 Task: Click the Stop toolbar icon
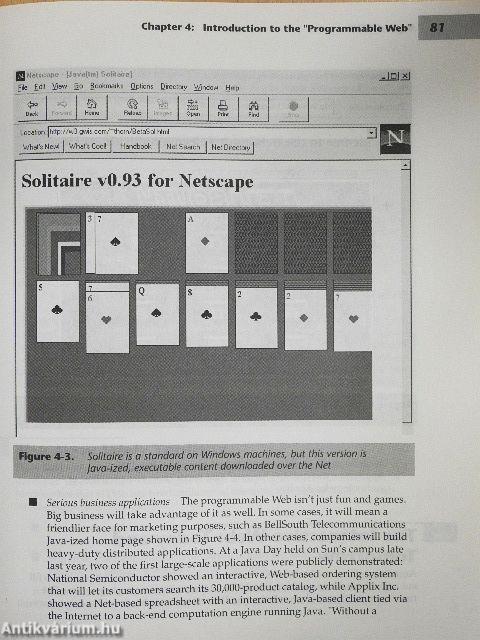click(x=293, y=109)
